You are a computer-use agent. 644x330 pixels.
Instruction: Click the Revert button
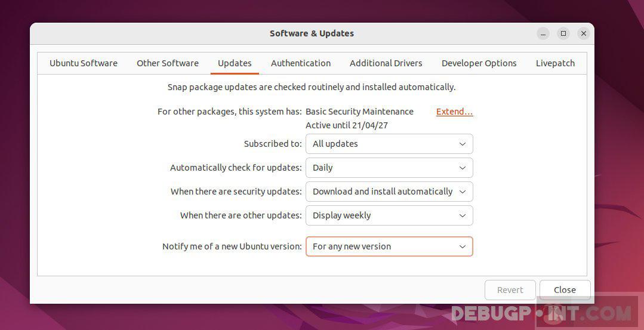coord(510,290)
